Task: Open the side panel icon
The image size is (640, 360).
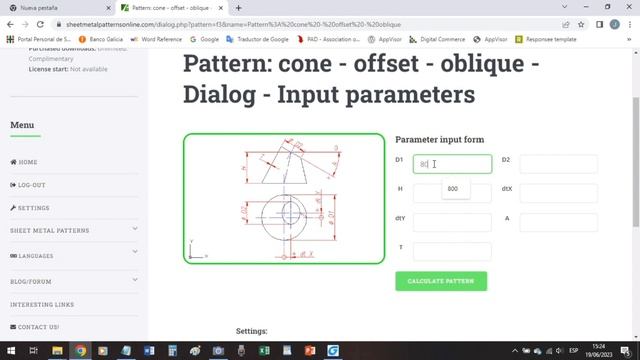Action: 599,24
